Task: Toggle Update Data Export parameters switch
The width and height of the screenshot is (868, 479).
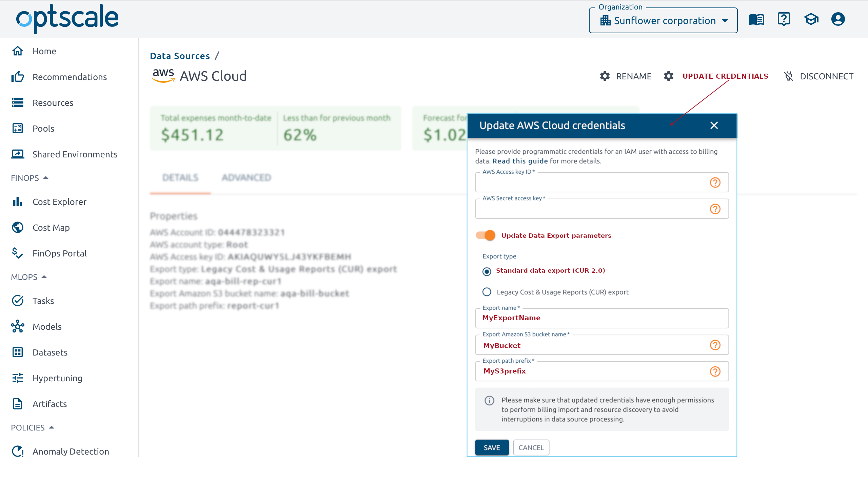Action: pyautogui.click(x=486, y=235)
